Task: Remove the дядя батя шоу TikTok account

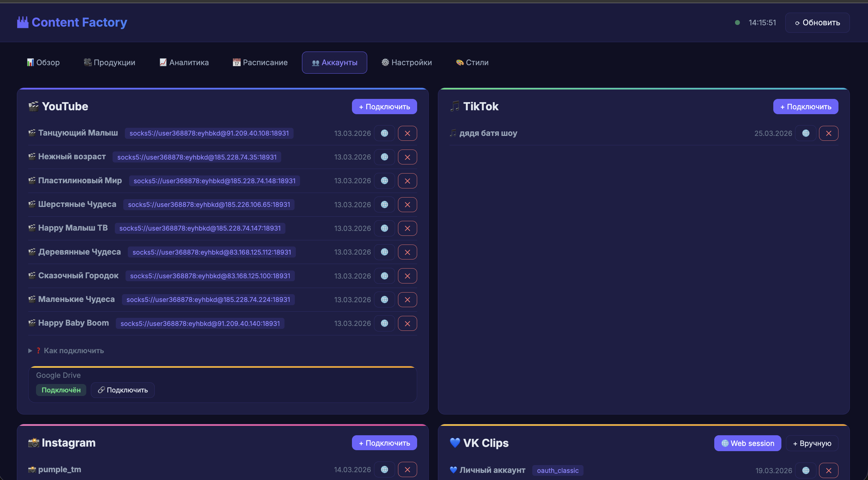Action: click(x=828, y=133)
